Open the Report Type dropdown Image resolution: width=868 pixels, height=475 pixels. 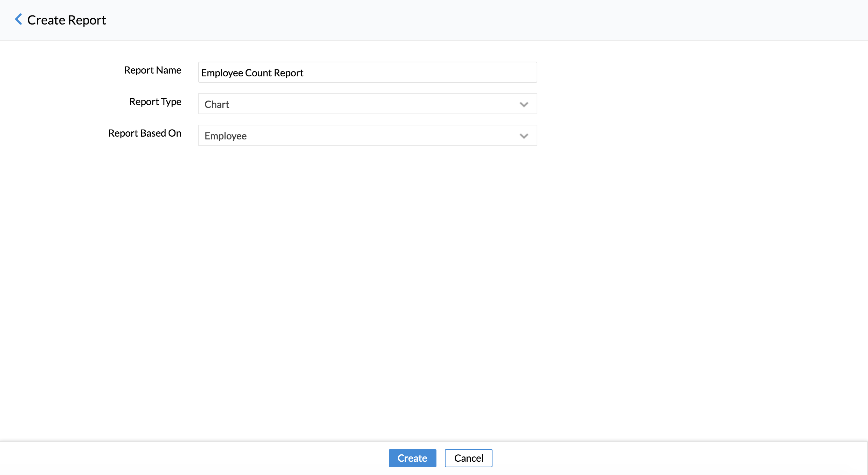(367, 104)
